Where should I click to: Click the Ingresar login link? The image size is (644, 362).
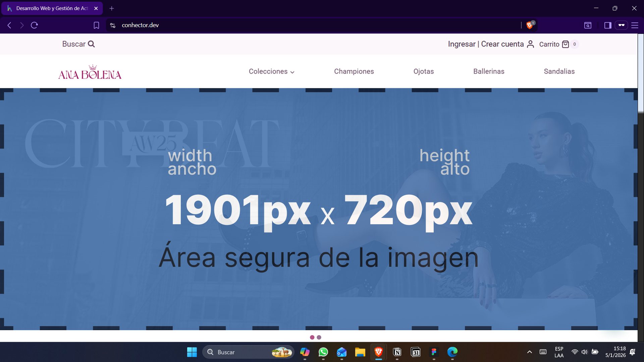pos(462,44)
